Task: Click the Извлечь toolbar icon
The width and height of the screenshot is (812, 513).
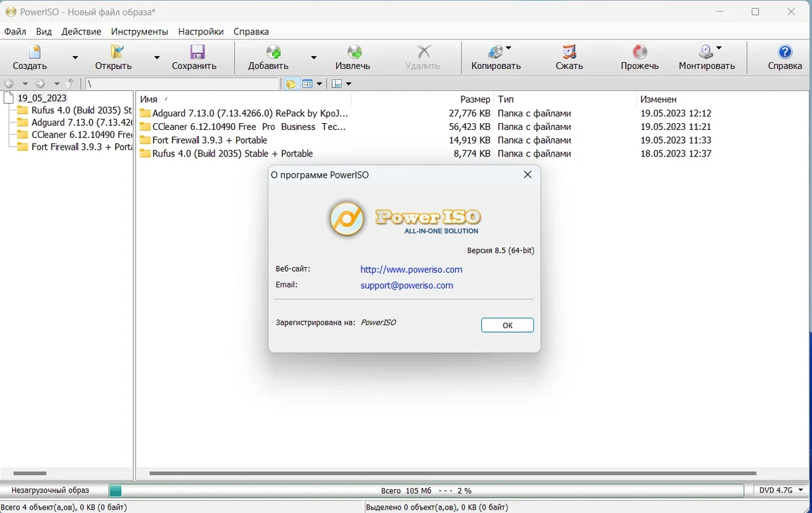Action: [x=354, y=52]
